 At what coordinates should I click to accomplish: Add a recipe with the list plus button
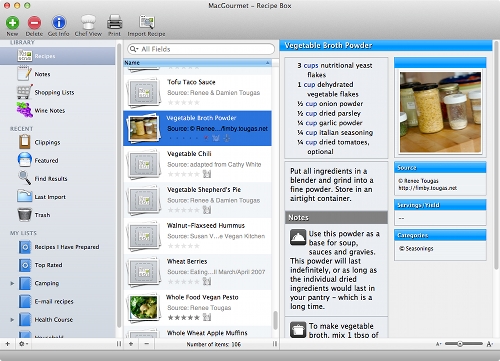pos(131,344)
